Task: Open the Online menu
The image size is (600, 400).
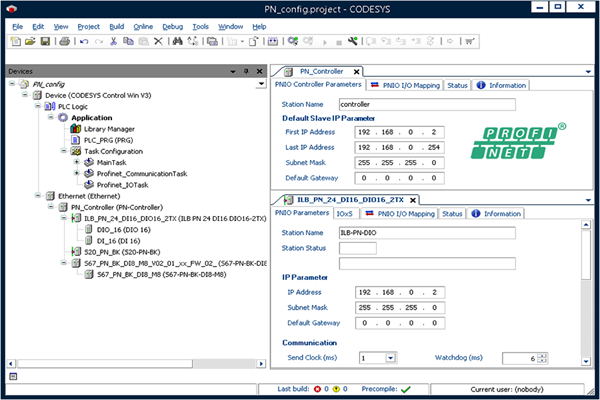Action: tap(143, 27)
